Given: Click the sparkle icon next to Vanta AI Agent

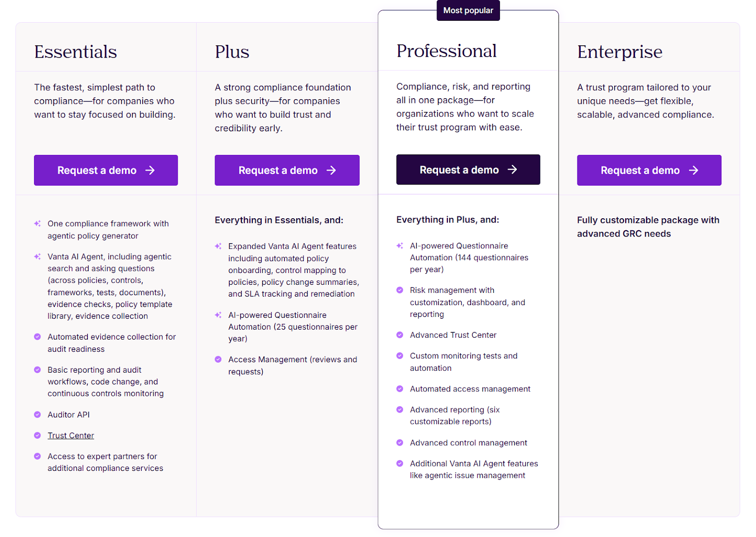Looking at the screenshot, I should click(37, 256).
